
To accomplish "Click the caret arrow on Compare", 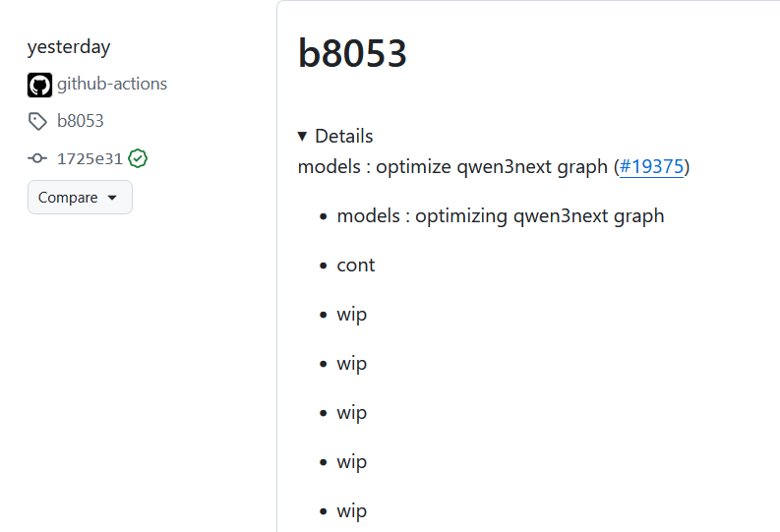I will click(112, 199).
